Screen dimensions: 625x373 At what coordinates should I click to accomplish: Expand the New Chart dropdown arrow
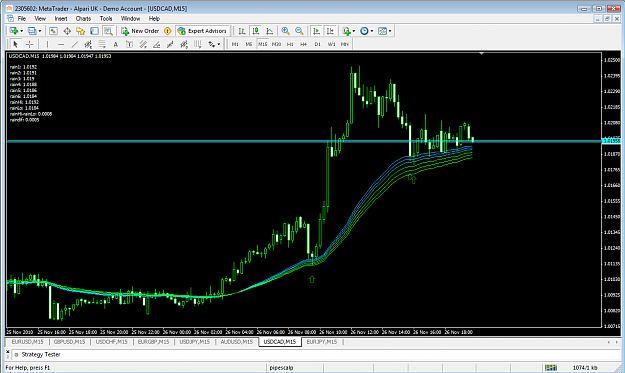click(x=22, y=31)
